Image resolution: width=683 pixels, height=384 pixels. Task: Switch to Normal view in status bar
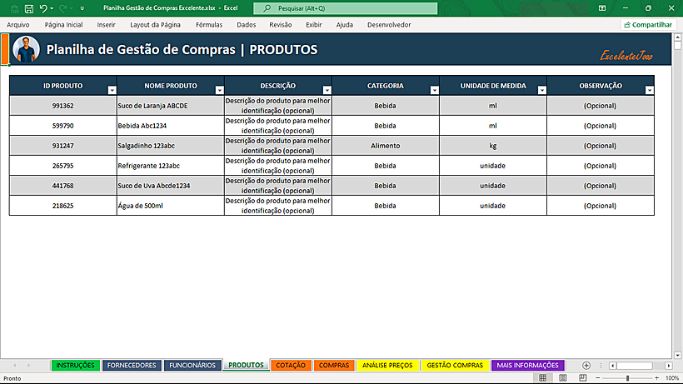pyautogui.click(x=543, y=378)
